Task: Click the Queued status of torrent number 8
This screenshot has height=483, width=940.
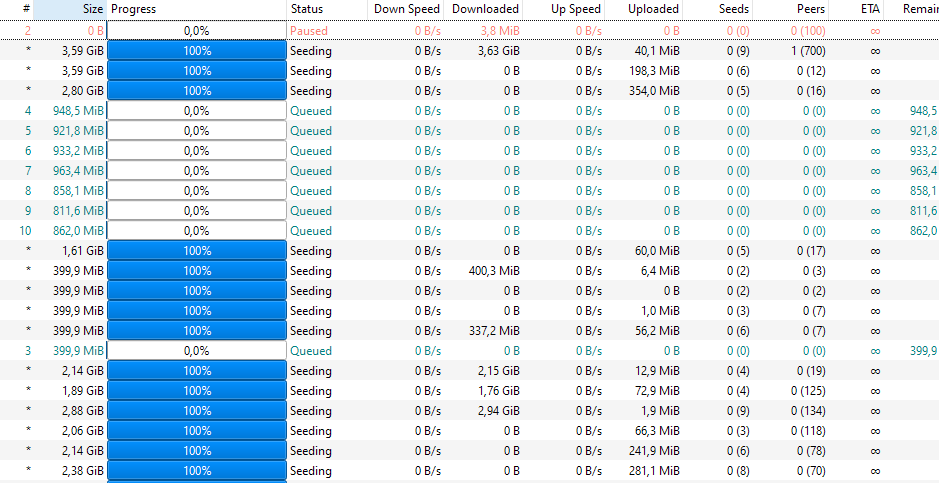Action: [311, 191]
